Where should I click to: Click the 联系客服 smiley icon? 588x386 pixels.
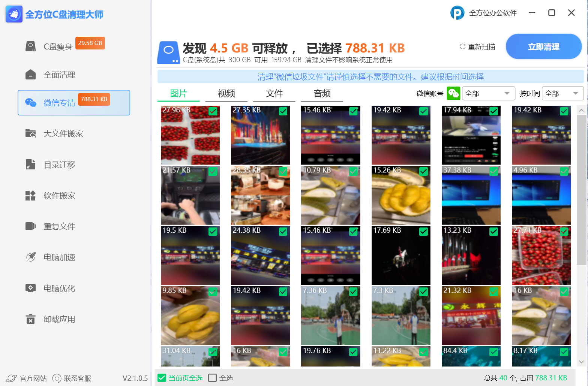point(57,378)
